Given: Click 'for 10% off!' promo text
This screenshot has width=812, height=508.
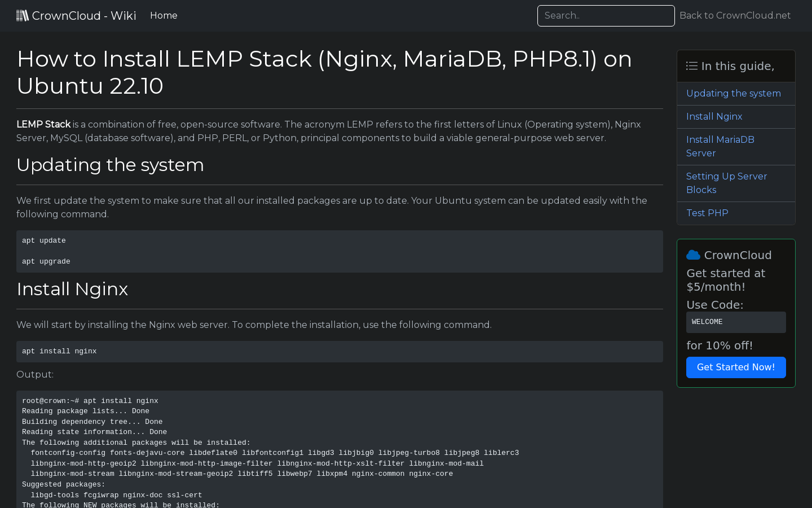Looking at the screenshot, I should pyautogui.click(x=720, y=345).
